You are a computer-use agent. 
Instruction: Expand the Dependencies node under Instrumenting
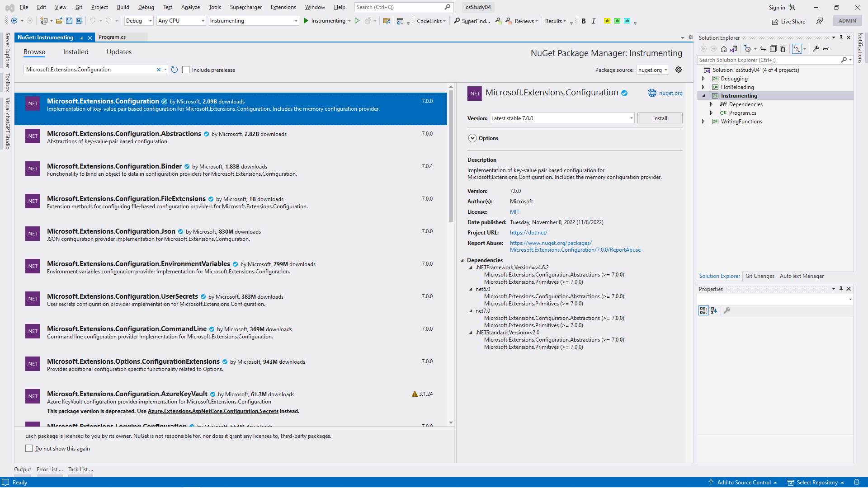coord(711,104)
